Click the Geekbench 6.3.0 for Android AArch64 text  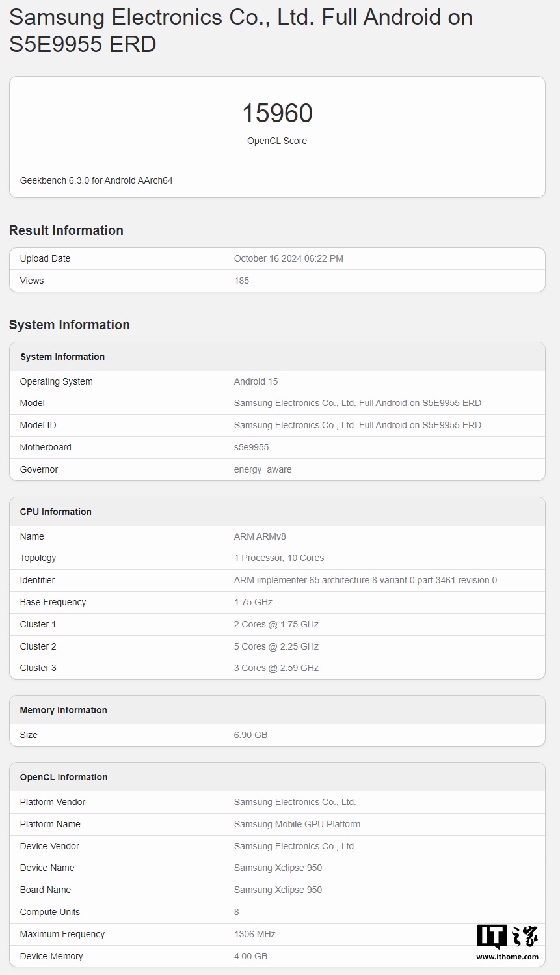click(96, 180)
